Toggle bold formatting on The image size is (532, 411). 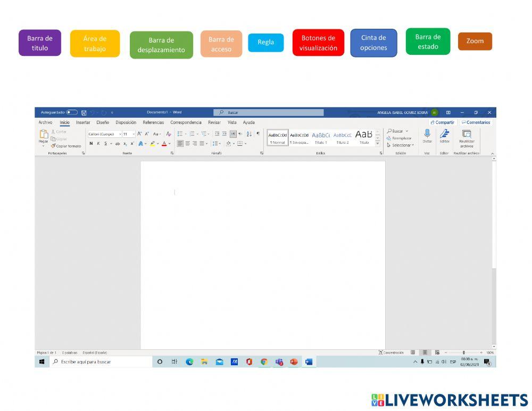coord(91,143)
